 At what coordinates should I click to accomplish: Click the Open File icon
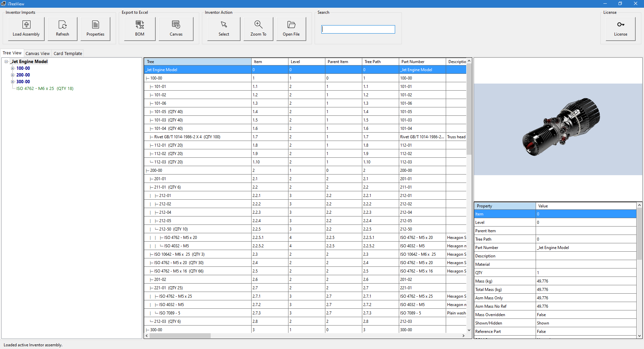[291, 29]
